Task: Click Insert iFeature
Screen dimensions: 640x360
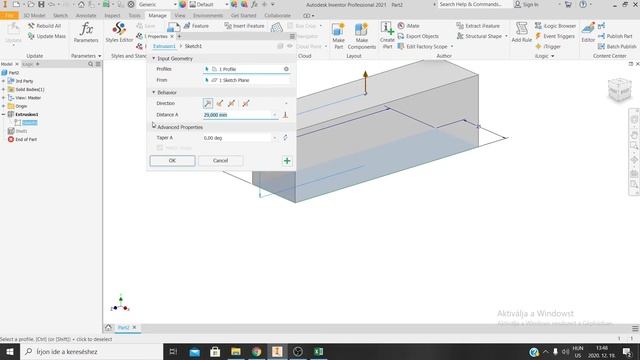Action: click(244, 26)
